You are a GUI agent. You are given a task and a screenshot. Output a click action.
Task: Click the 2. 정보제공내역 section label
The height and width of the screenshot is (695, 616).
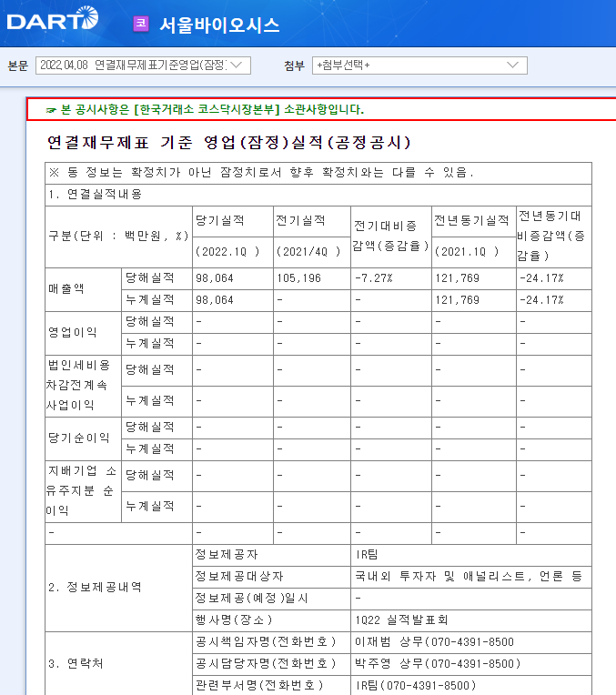tap(95, 588)
